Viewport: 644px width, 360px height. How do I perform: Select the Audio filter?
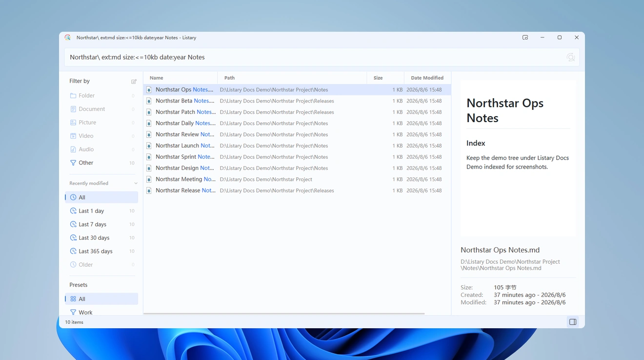point(101,149)
